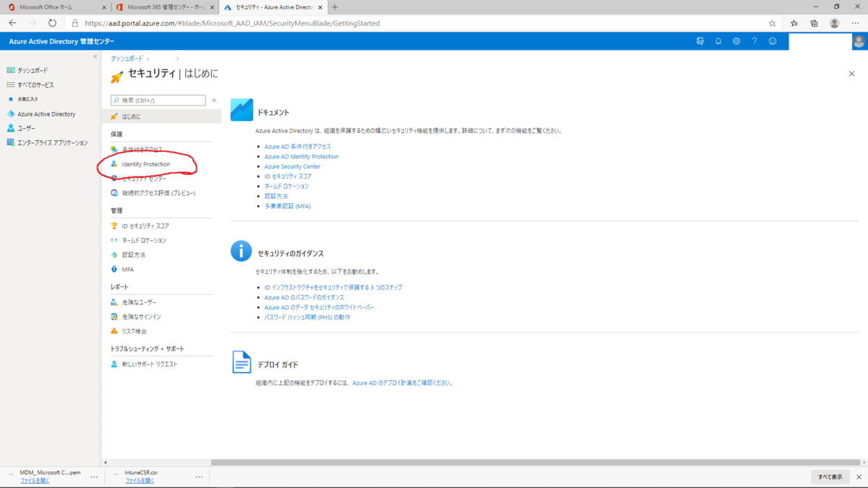The width and height of the screenshot is (868, 488).
Task: Open Azure AD のデータ セキュリティのホワイトペーパー link
Action: [319, 307]
